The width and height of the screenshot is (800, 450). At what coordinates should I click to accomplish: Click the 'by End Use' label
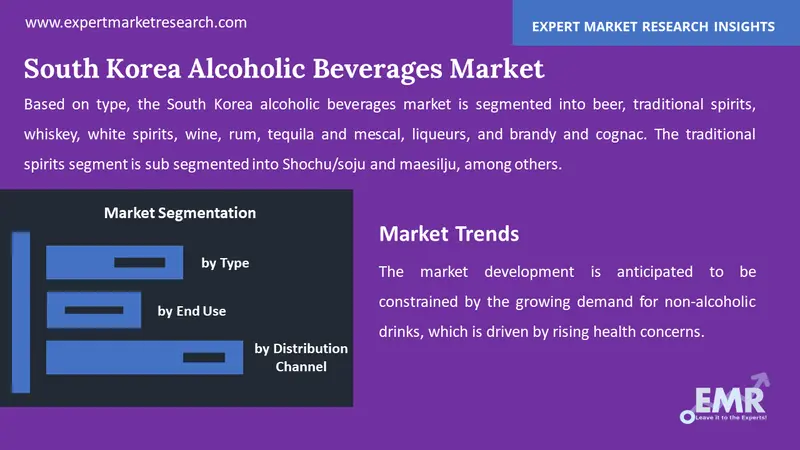click(x=192, y=311)
